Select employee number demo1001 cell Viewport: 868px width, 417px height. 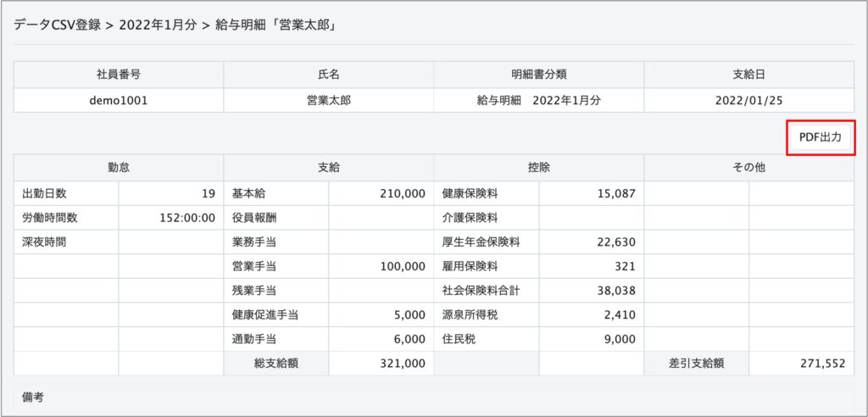[x=119, y=100]
